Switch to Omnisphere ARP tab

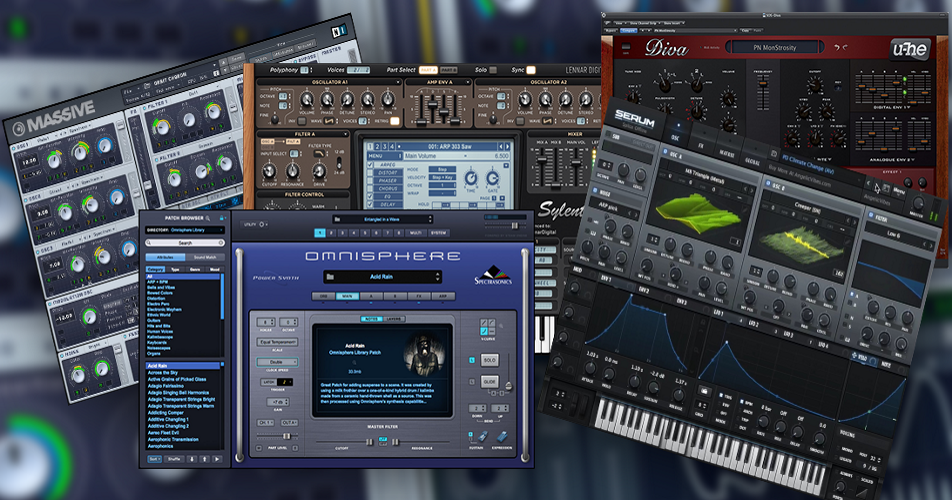443,296
